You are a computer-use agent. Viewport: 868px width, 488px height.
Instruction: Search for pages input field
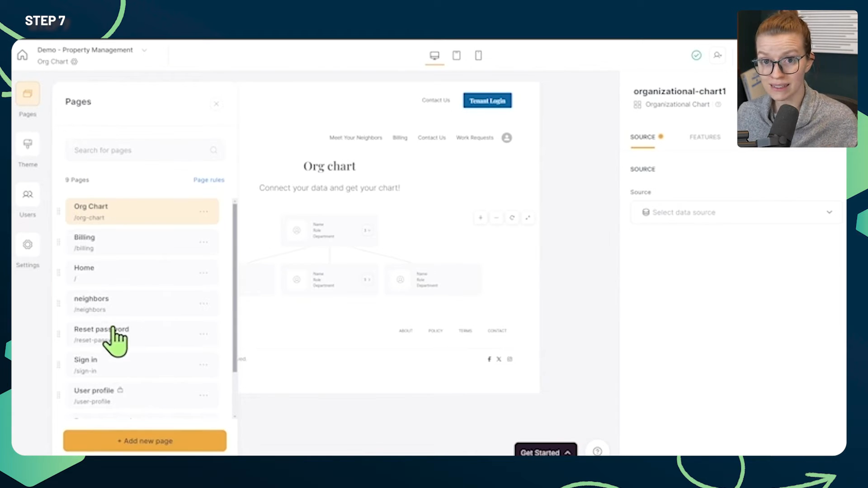pos(144,150)
